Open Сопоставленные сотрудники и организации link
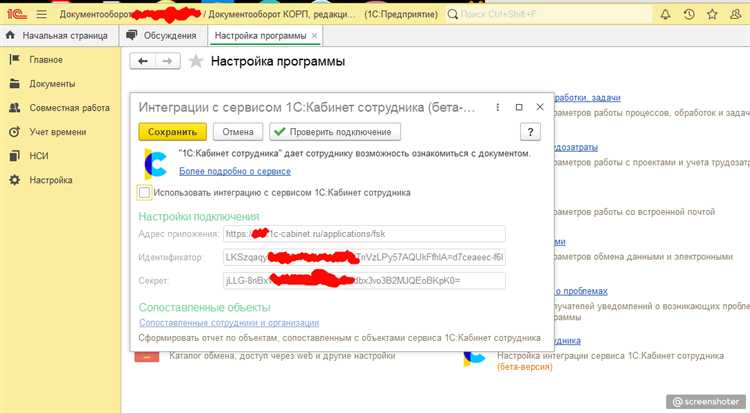The width and height of the screenshot is (750, 413). coord(229,323)
